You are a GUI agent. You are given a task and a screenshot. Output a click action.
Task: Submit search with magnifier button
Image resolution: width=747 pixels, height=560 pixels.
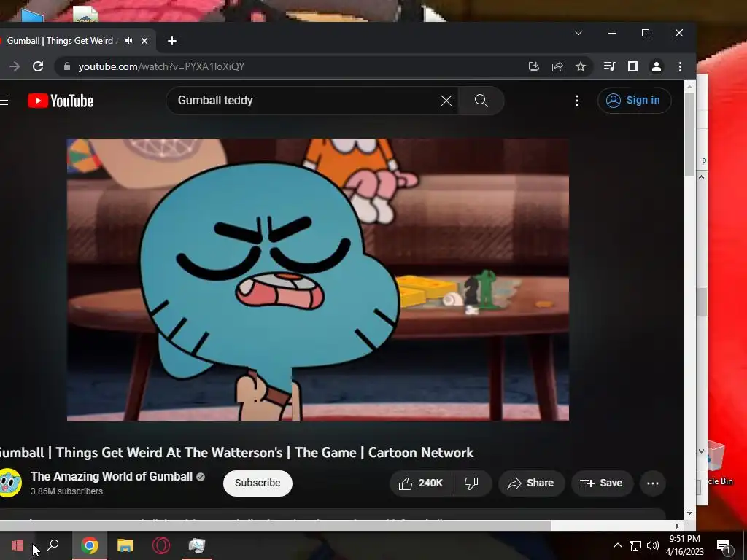tap(481, 101)
